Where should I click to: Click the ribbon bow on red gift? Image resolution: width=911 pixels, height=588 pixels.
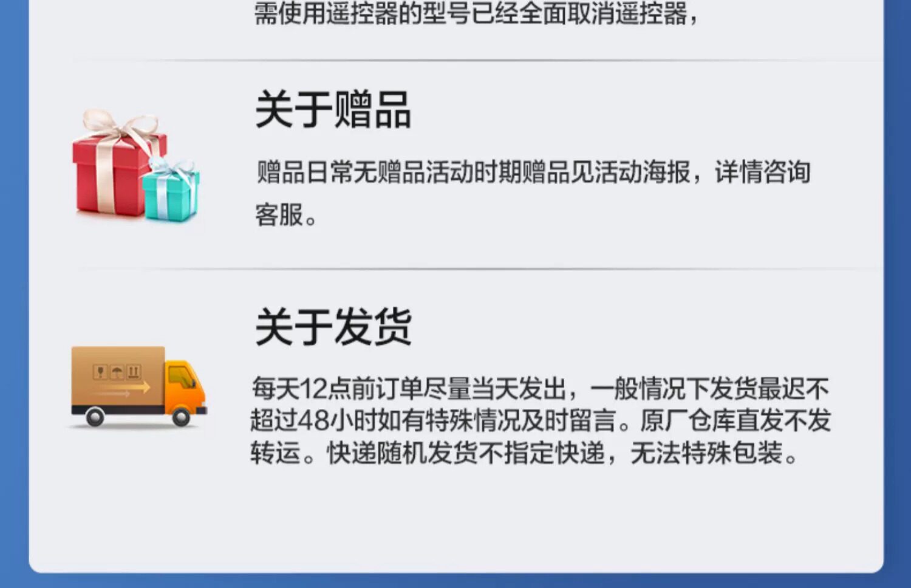tap(119, 126)
